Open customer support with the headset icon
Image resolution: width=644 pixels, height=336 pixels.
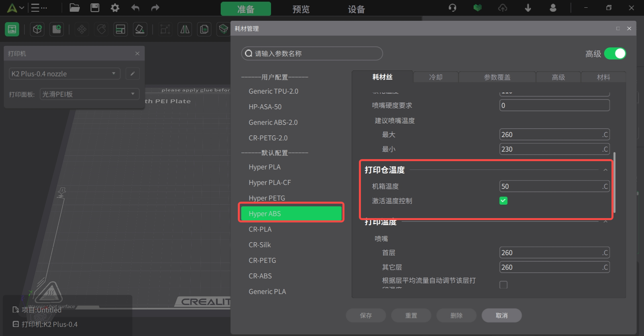pos(452,8)
